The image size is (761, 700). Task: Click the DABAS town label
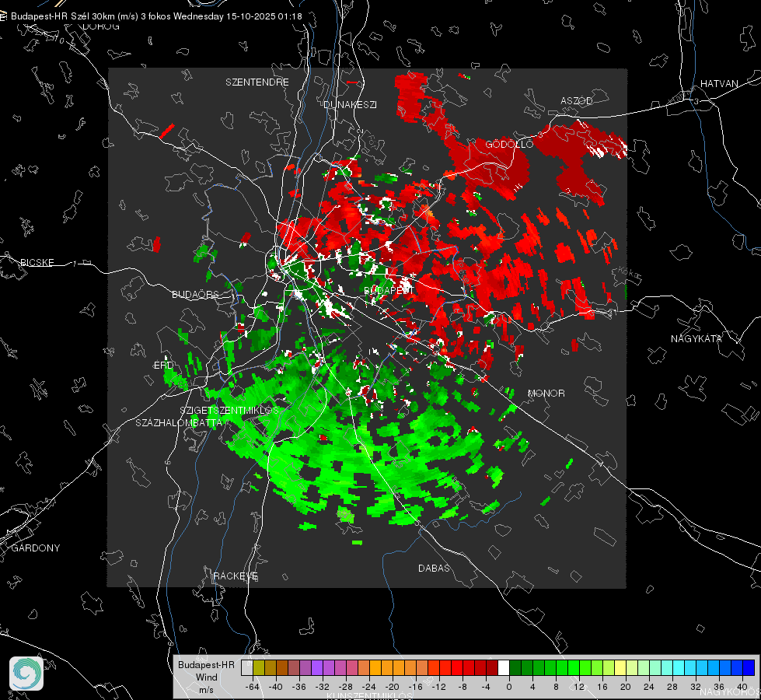point(434,568)
